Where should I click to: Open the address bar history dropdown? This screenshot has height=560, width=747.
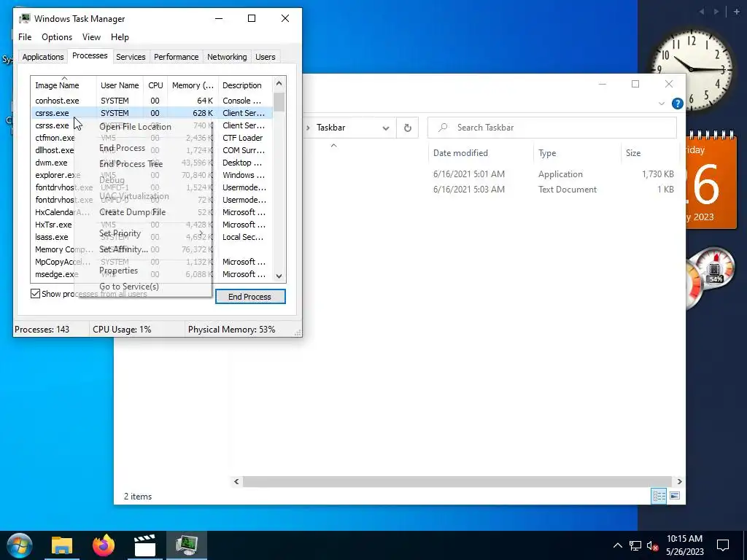click(386, 128)
